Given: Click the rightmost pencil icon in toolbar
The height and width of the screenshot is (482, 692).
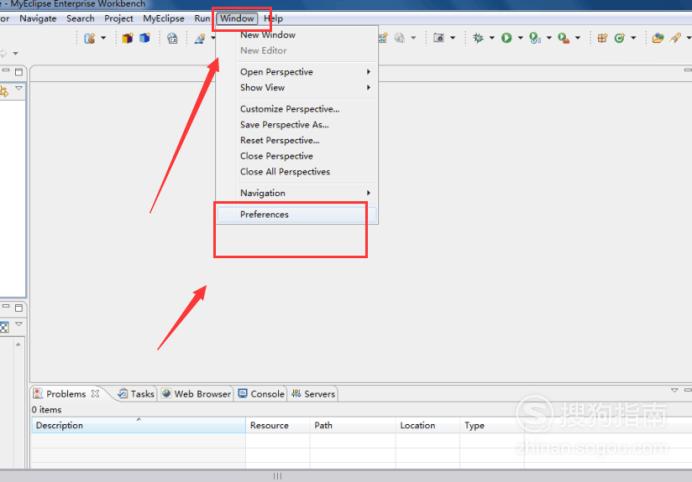Looking at the screenshot, I should pyautogui.click(x=675, y=38).
